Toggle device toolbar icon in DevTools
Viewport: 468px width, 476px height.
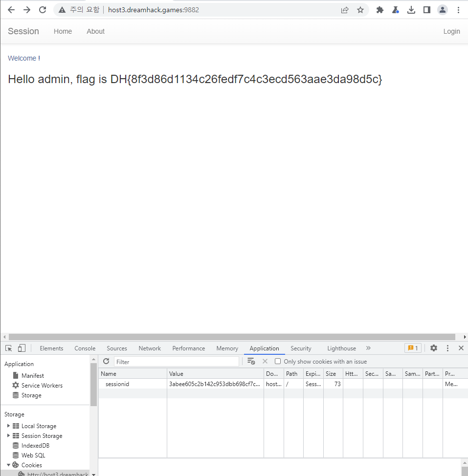click(x=22, y=348)
